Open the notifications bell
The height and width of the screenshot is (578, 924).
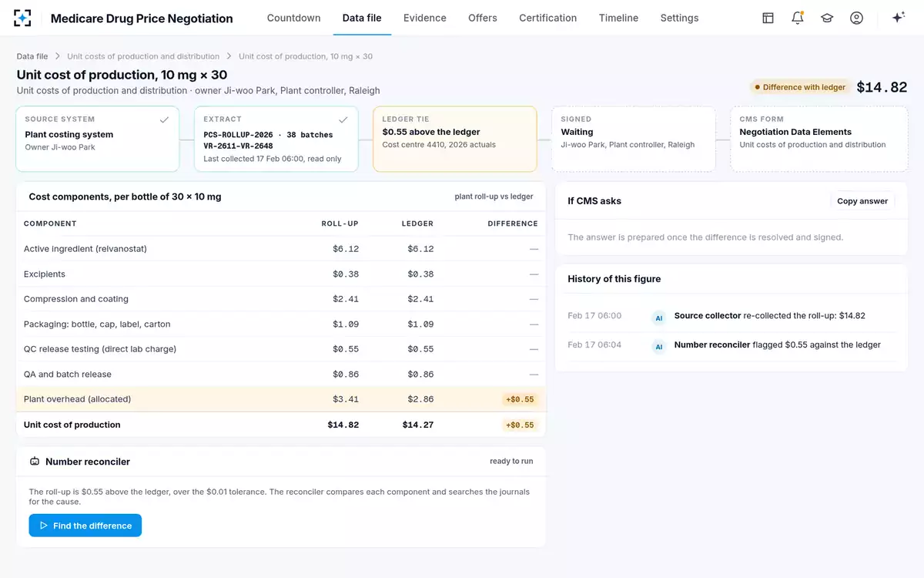click(x=798, y=18)
